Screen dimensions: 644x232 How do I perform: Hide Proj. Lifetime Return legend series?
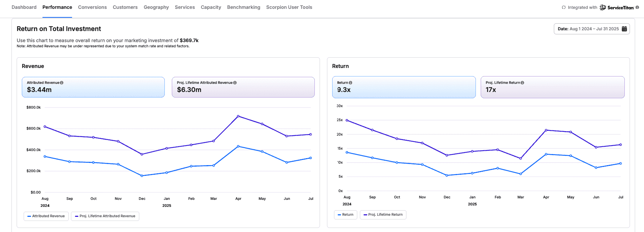click(x=383, y=215)
